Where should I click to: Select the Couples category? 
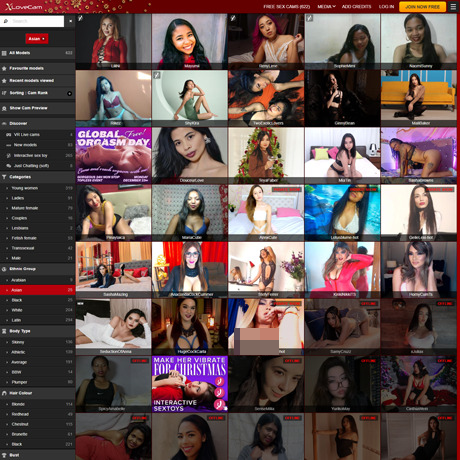pos(37,218)
